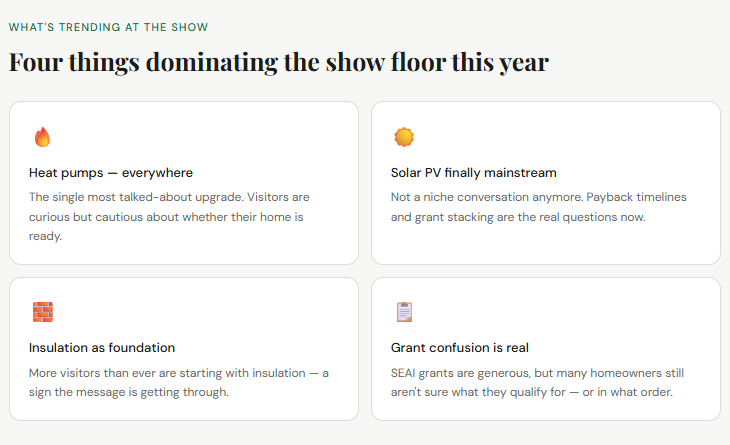Click blank area of the insulation card
This screenshot has width=730, height=445.
pos(250,312)
